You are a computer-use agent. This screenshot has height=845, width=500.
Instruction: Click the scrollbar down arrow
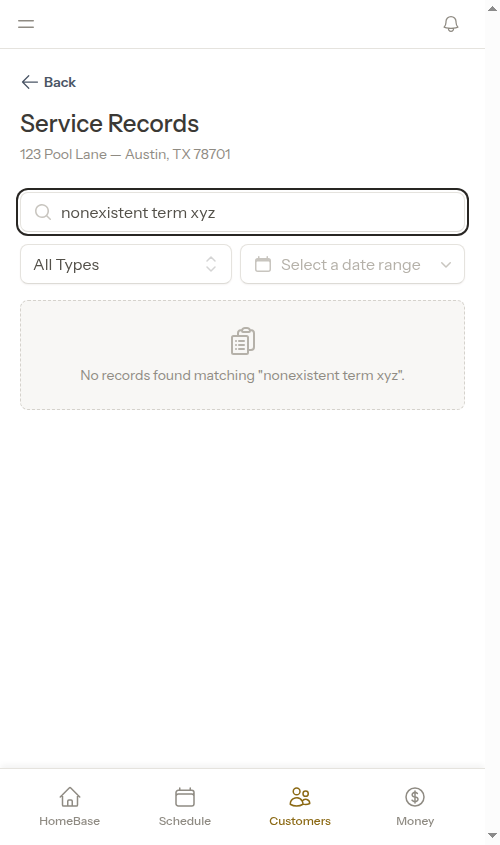(492, 836)
